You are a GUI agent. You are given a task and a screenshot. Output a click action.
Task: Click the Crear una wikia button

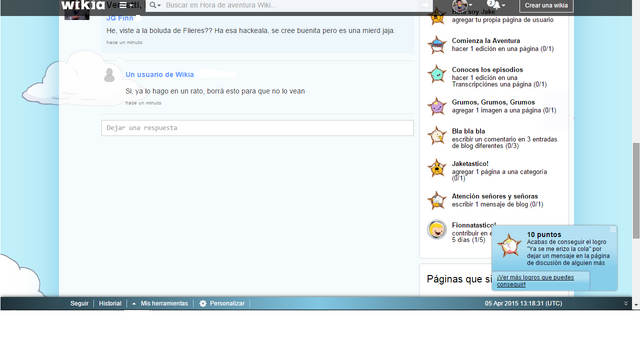click(x=546, y=5)
